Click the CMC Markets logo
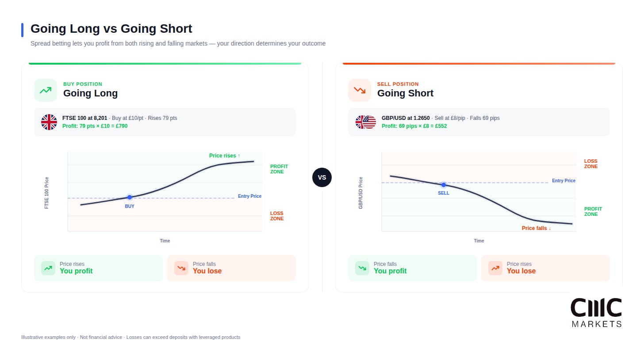 tap(596, 312)
